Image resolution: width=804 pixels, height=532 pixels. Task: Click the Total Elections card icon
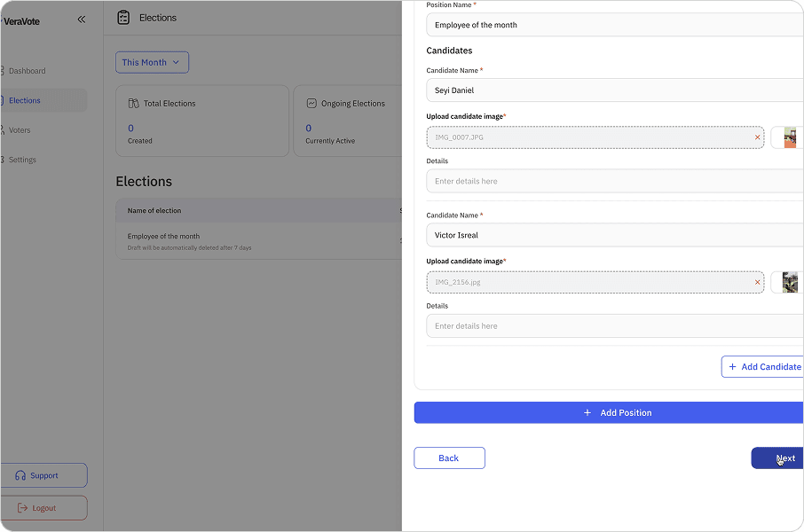pos(133,104)
